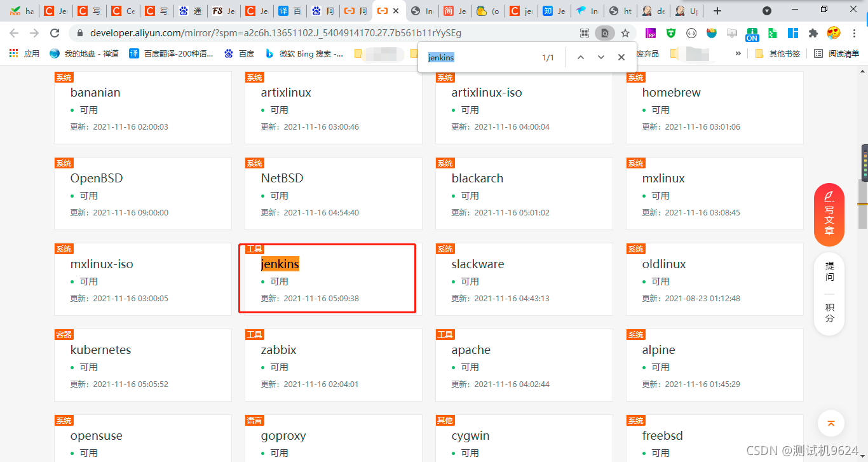The width and height of the screenshot is (868, 462).
Task: Jump to the previous find result
Action: [x=580, y=57]
